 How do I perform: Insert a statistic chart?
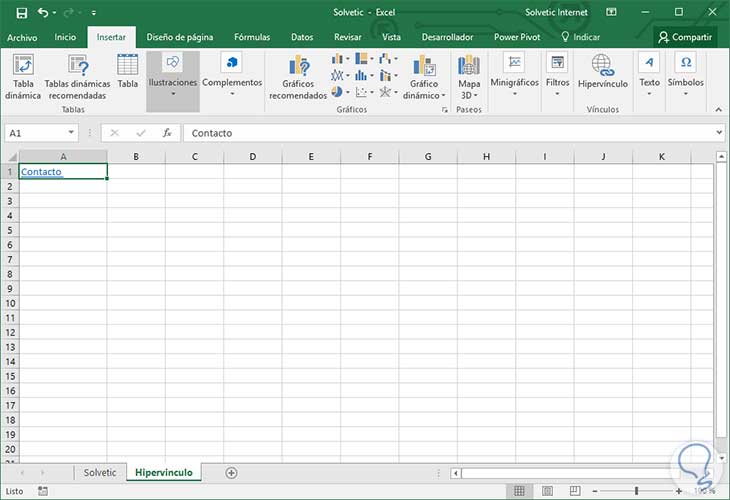(x=364, y=75)
